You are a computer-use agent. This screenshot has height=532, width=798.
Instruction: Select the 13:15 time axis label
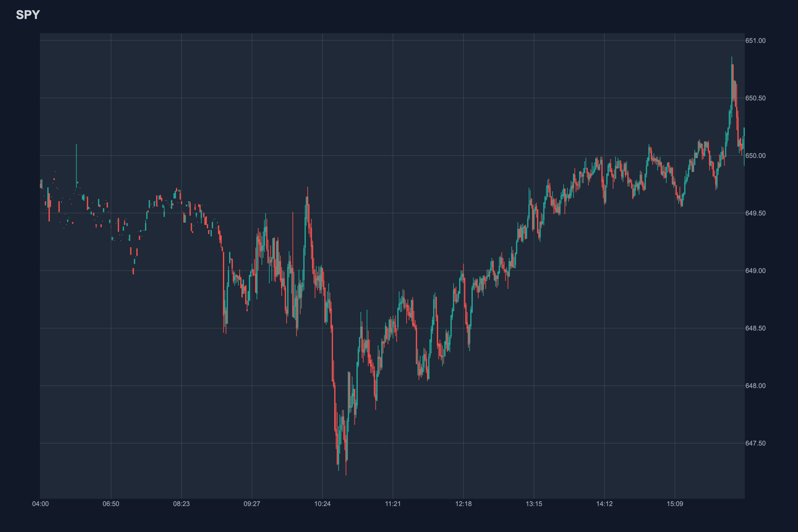pos(534,504)
